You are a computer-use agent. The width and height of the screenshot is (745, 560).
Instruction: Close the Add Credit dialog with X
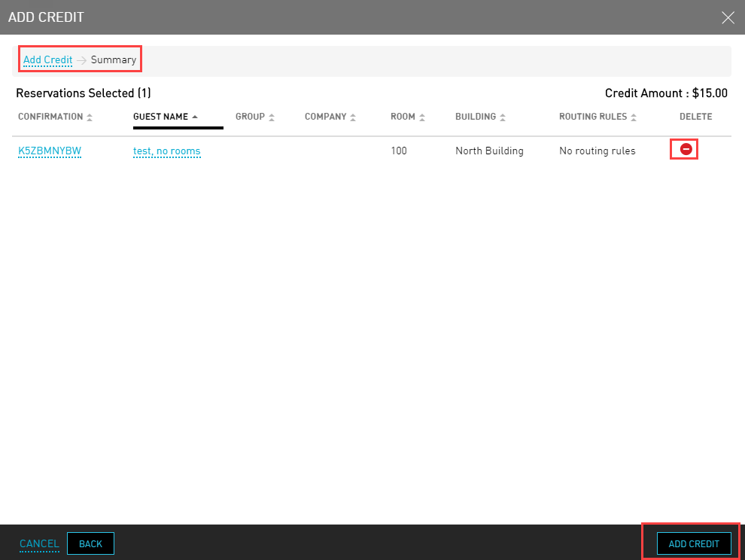728,17
